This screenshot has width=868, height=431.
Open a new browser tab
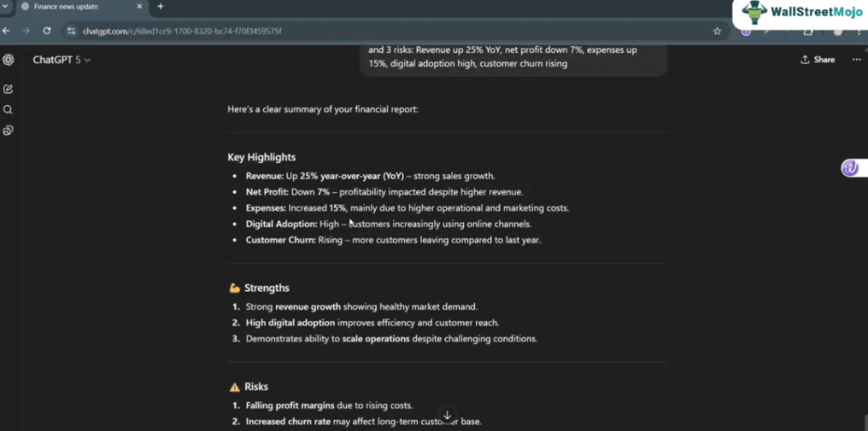click(161, 7)
